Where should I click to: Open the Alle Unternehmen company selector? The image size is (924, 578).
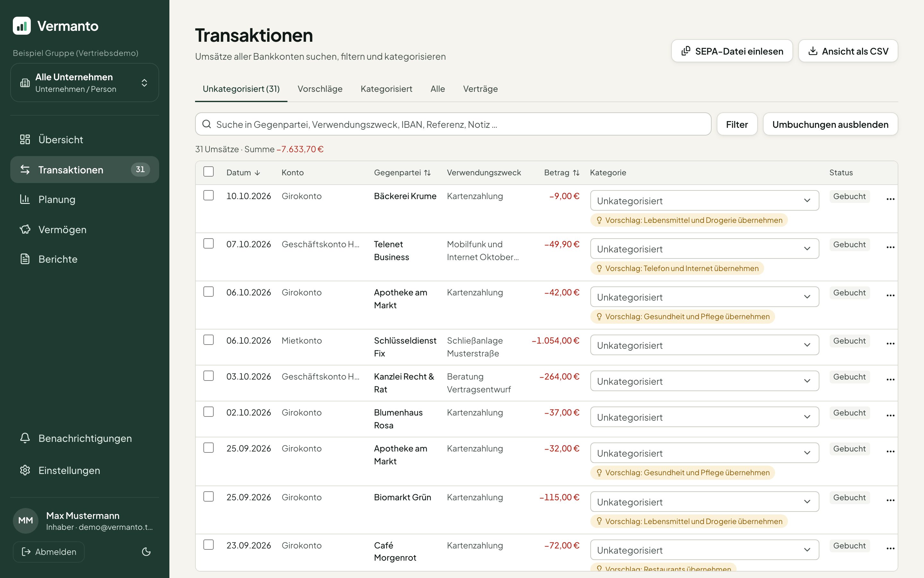point(84,83)
